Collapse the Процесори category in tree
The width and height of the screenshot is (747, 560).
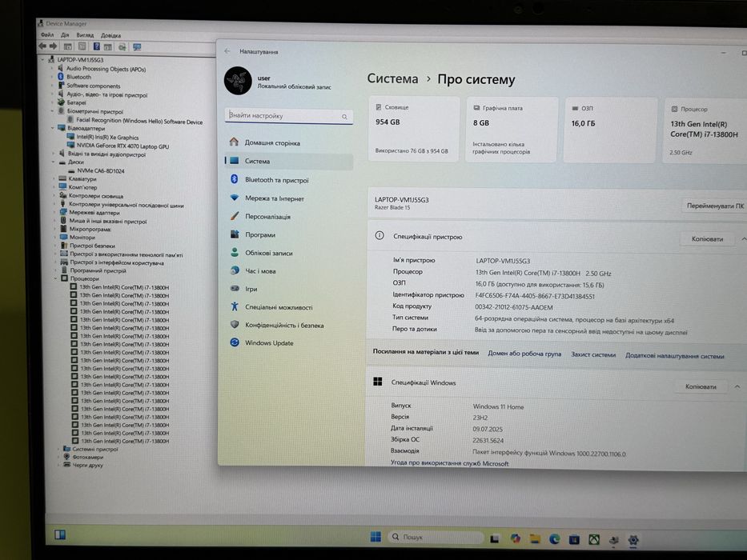pyautogui.click(x=56, y=278)
